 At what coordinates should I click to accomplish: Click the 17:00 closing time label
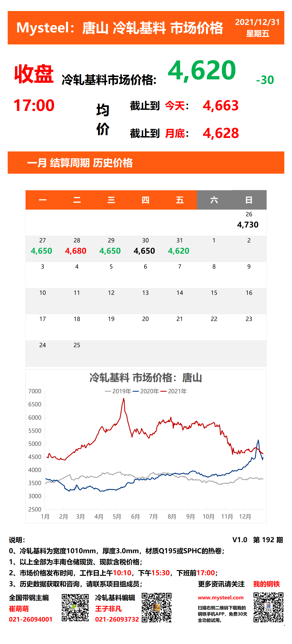click(34, 105)
